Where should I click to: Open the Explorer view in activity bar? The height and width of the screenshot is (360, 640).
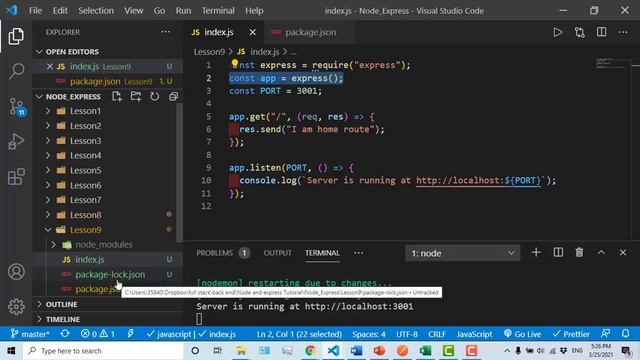[16, 36]
